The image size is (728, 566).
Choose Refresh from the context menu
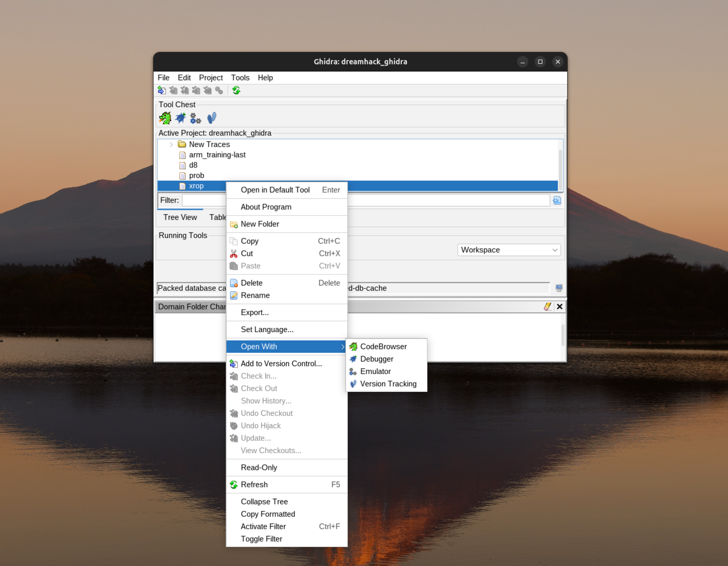pos(286,485)
